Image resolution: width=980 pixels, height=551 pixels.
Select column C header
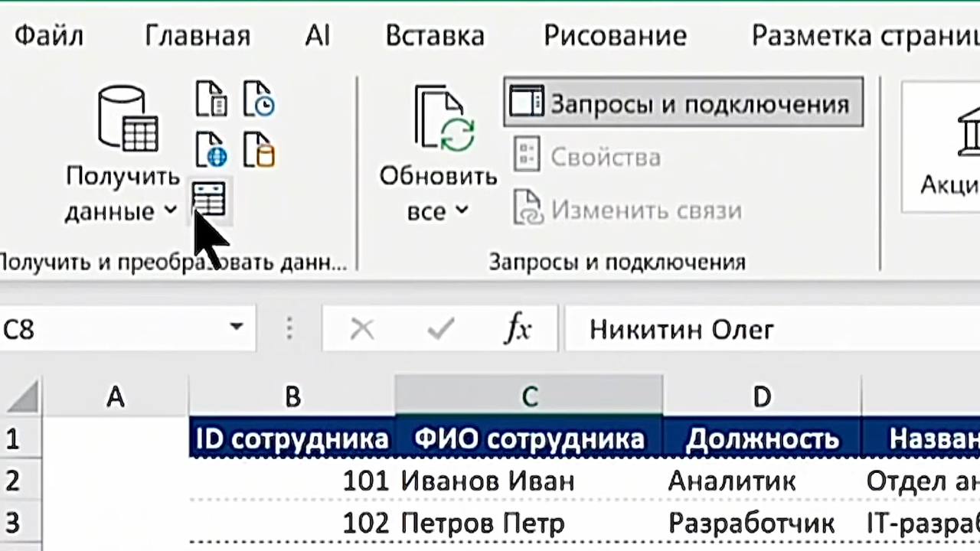tap(529, 396)
